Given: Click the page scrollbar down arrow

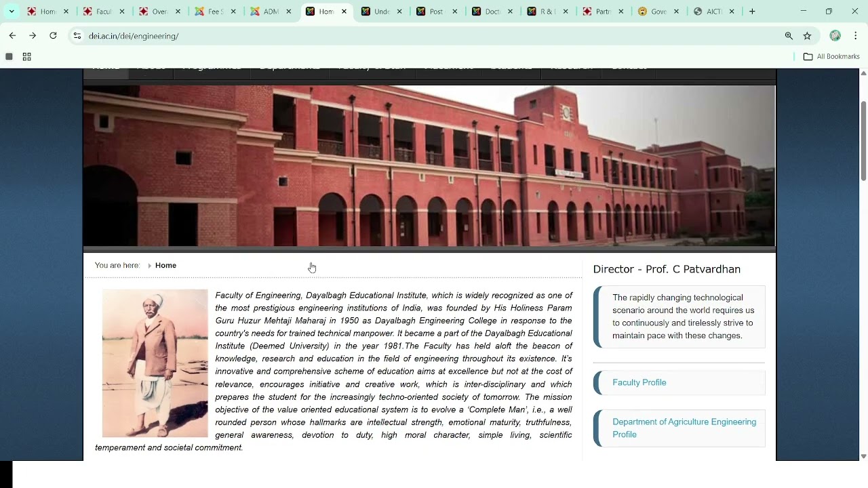Looking at the screenshot, I should [x=863, y=456].
